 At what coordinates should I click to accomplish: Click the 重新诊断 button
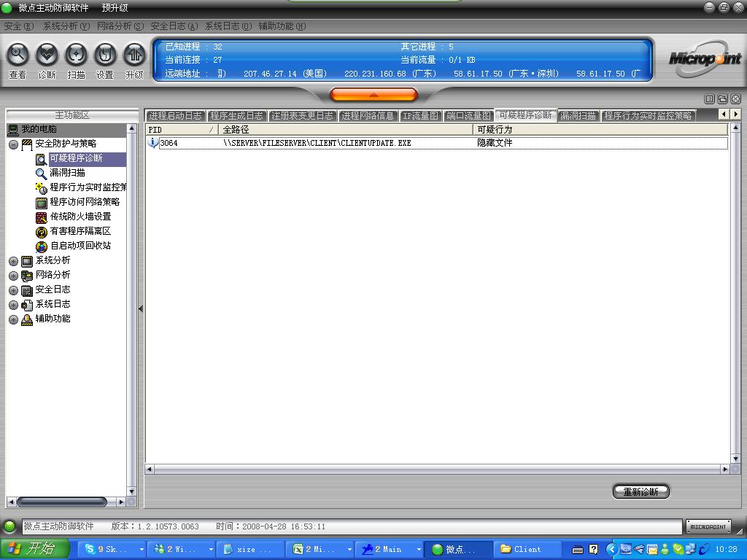(x=640, y=491)
